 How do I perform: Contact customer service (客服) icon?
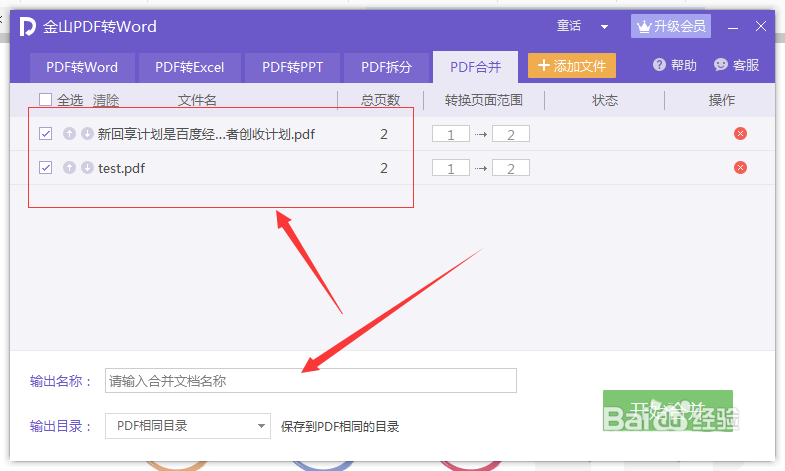pyautogui.click(x=720, y=65)
